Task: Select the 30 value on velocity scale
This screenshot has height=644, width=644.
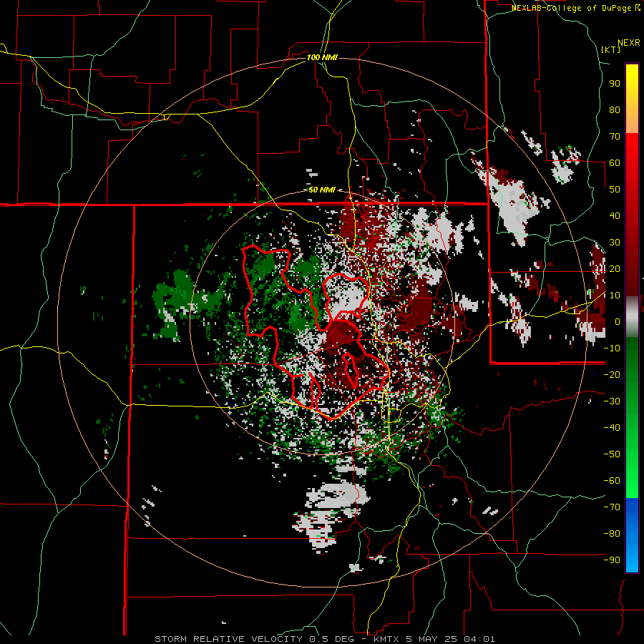Action: point(615,243)
